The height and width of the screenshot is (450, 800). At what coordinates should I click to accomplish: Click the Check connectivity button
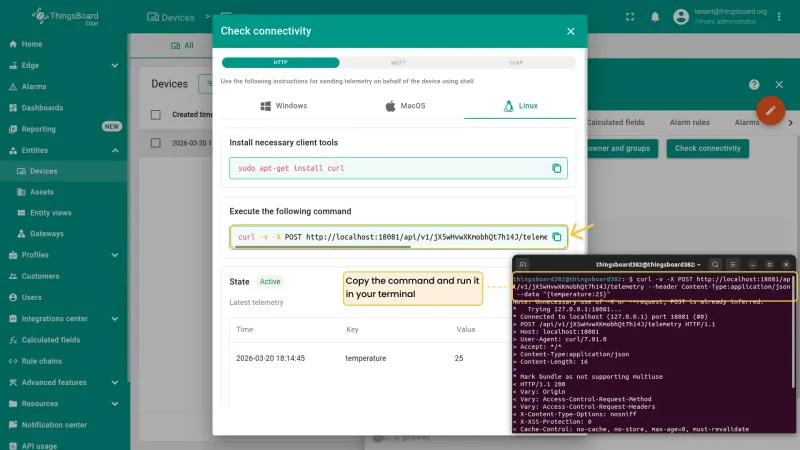(x=708, y=148)
